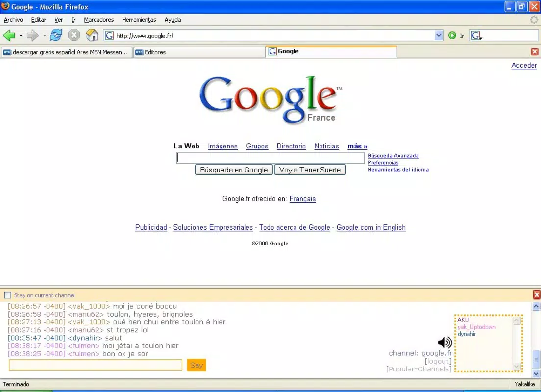Viewport: 541px width, 392px height.
Task: Click the chat log scroll up arrow
Action: point(536,306)
